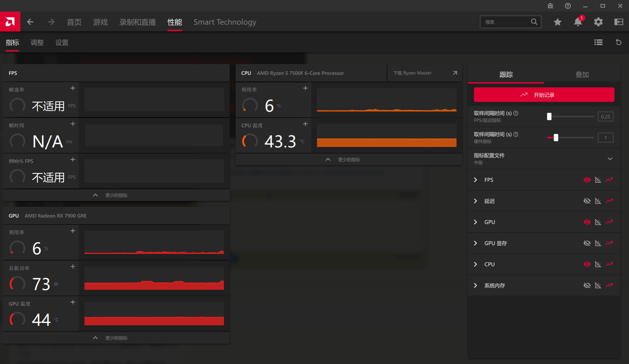Viewport: 629px width, 364px height.
Task: Select the 跟踪 tab
Action: pyautogui.click(x=506, y=75)
